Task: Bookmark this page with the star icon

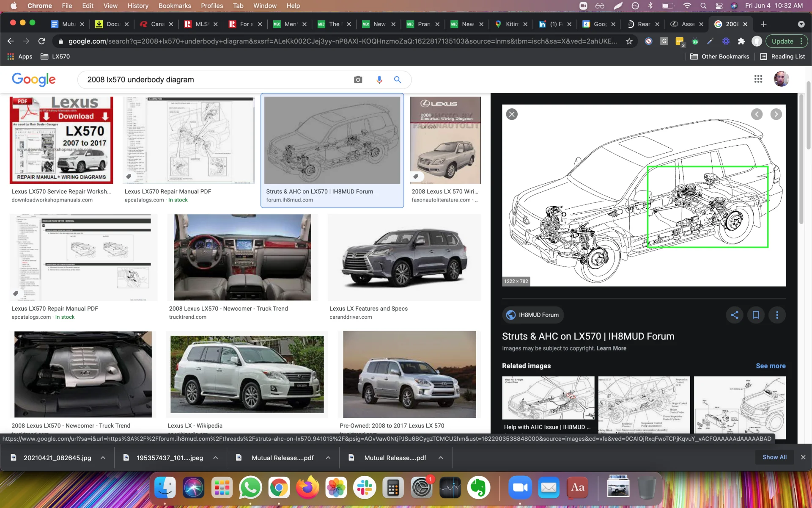Action: [x=629, y=41]
